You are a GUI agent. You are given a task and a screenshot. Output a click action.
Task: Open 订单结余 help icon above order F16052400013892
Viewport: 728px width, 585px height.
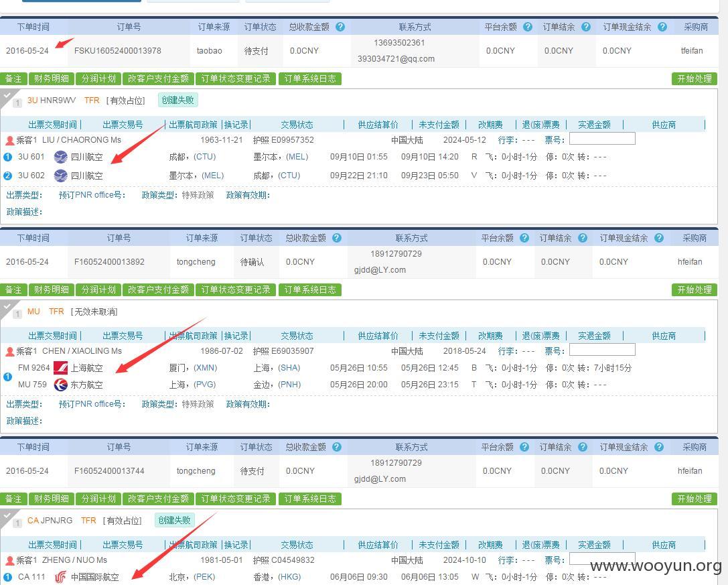(583, 238)
